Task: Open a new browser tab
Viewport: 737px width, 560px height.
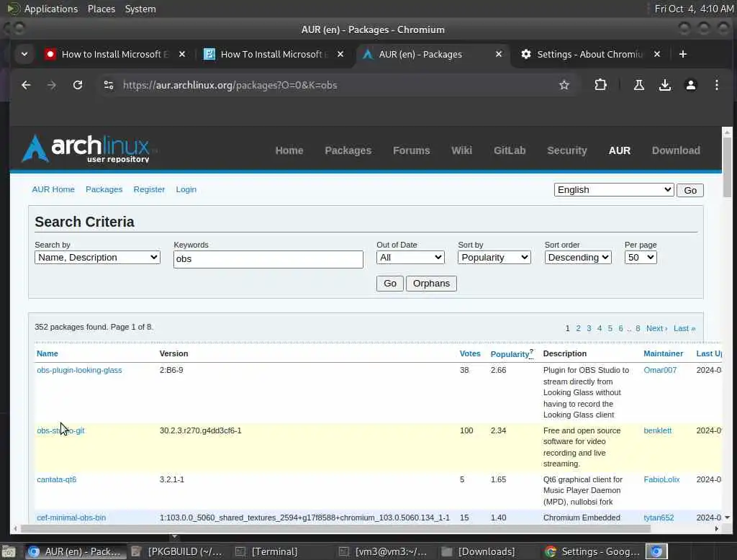Action: (683, 54)
